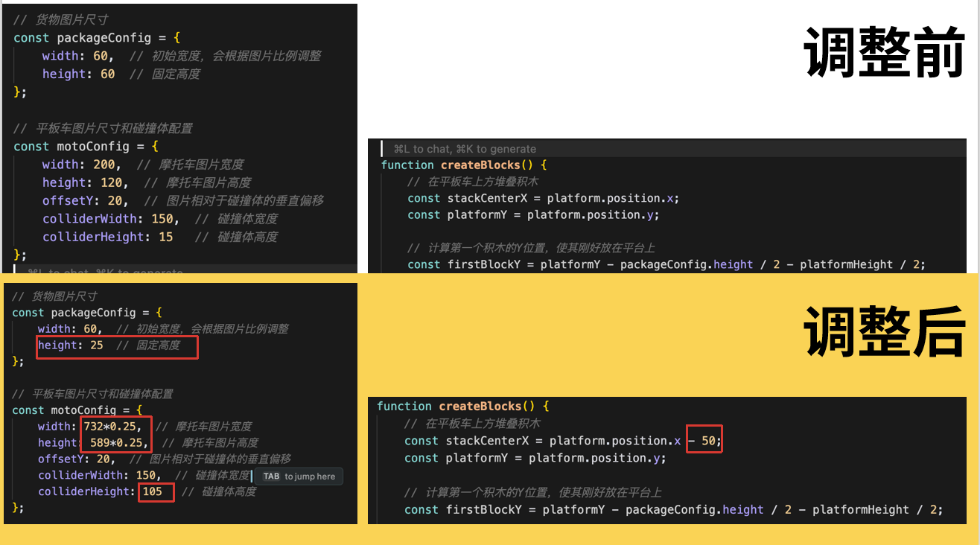
Task: Click "const motoConfig" in the yellow after section
Action: [x=71, y=410]
